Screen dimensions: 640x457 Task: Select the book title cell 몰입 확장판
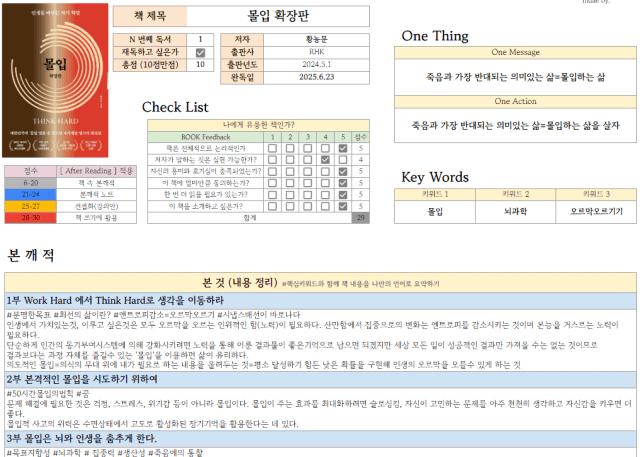(278, 16)
